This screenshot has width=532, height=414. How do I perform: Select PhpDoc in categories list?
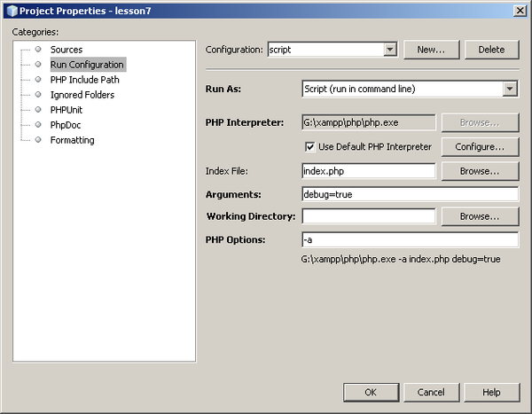pyautogui.click(x=66, y=125)
